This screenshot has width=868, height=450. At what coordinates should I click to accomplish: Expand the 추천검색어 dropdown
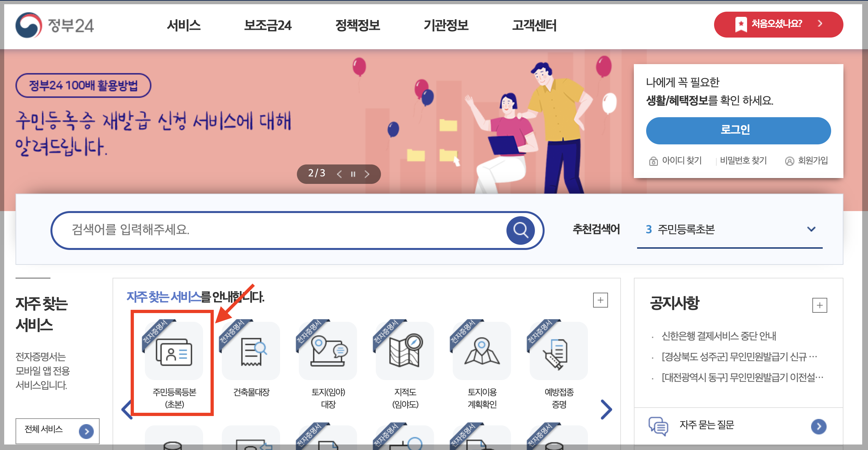pyautogui.click(x=811, y=230)
